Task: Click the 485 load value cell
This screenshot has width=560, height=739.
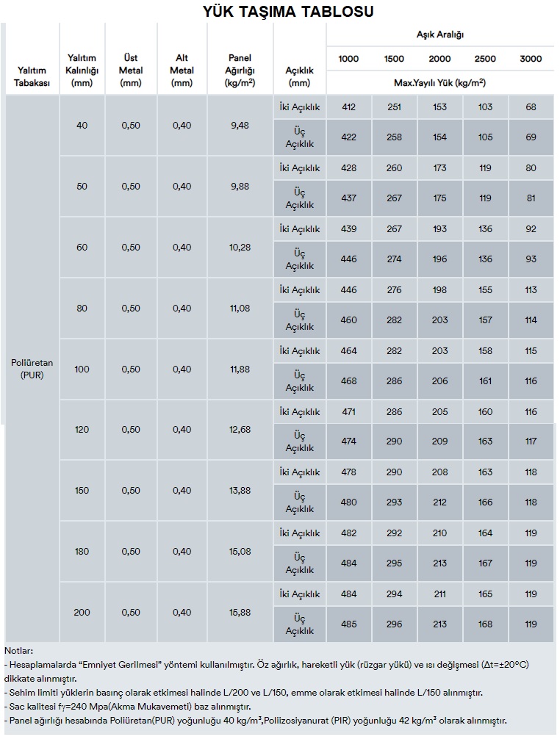Action: (348, 624)
